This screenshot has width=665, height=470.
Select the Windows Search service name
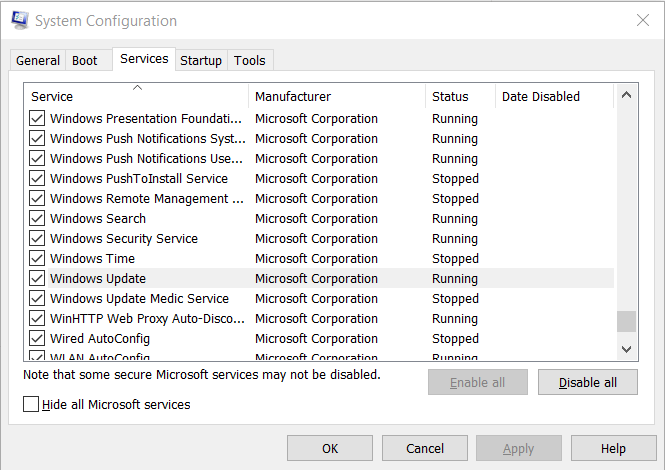[x=98, y=218]
